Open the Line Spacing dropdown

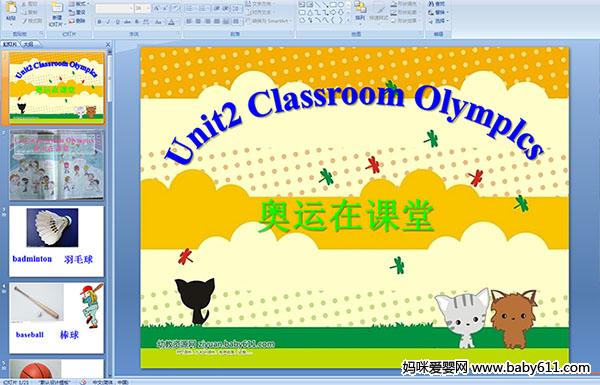(236, 8)
